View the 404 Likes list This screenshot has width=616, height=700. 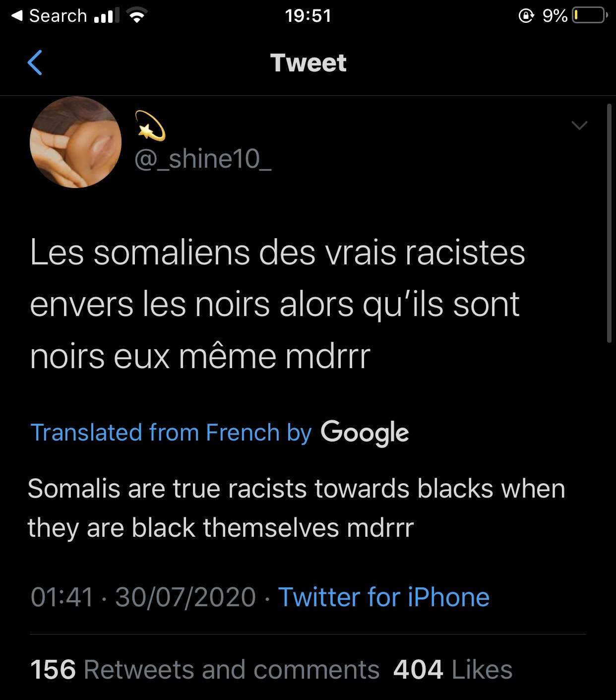point(452,670)
